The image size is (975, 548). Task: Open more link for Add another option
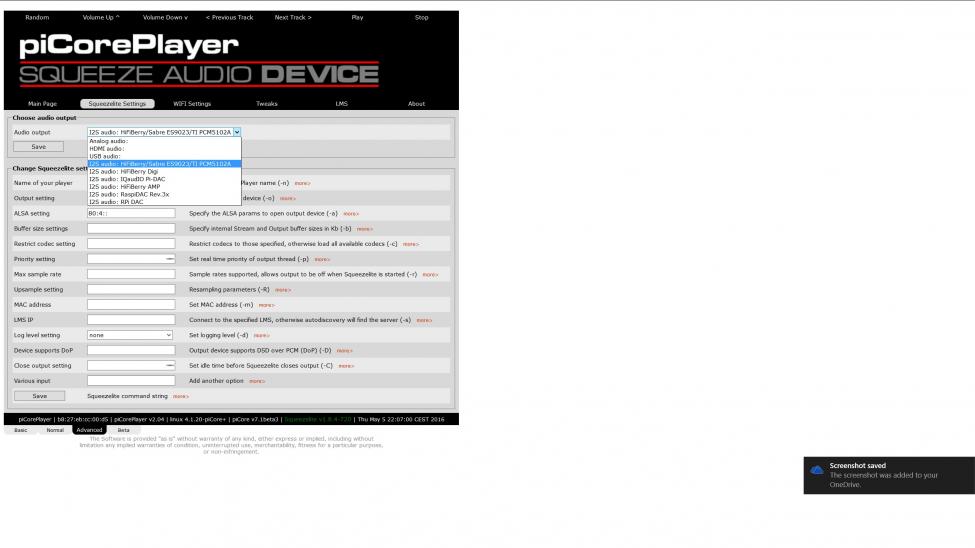pyautogui.click(x=257, y=381)
